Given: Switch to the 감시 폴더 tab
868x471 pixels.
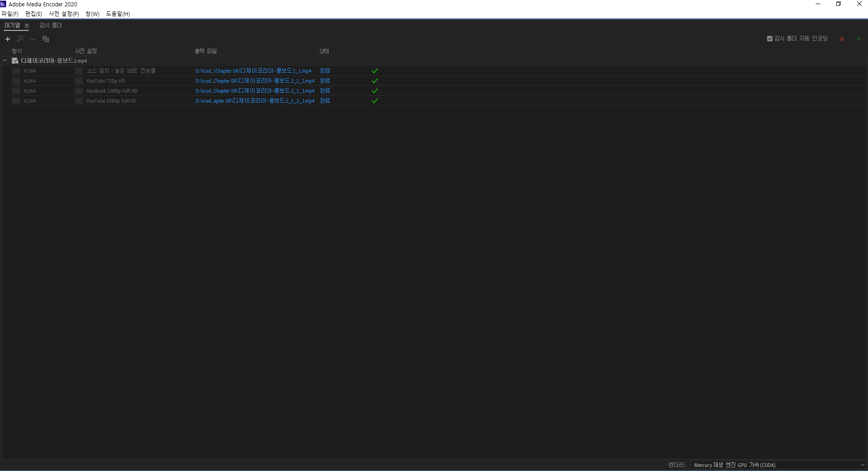Looking at the screenshot, I should 50,25.
